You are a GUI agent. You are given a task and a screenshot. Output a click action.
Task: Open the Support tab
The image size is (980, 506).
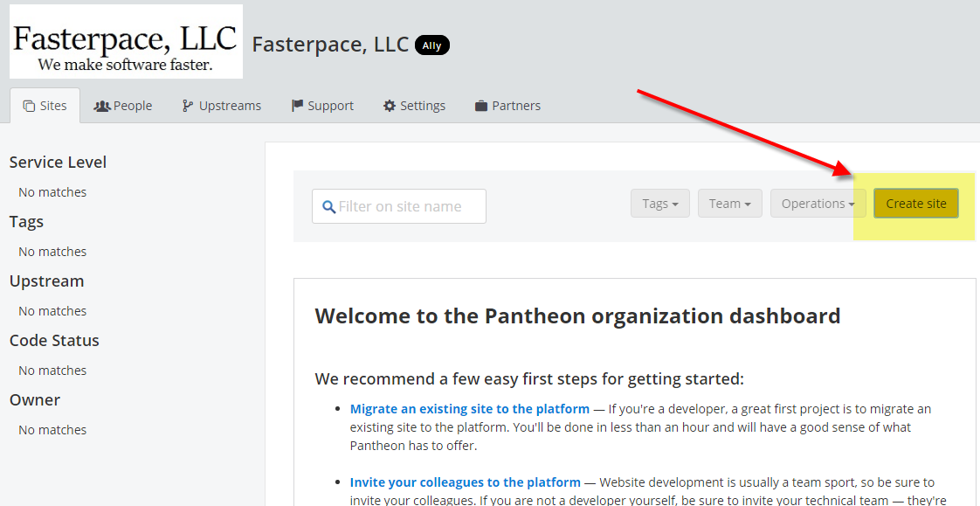point(322,106)
